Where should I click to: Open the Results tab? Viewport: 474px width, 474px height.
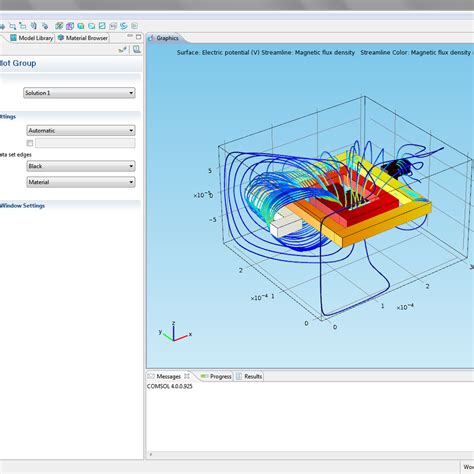[x=249, y=376]
